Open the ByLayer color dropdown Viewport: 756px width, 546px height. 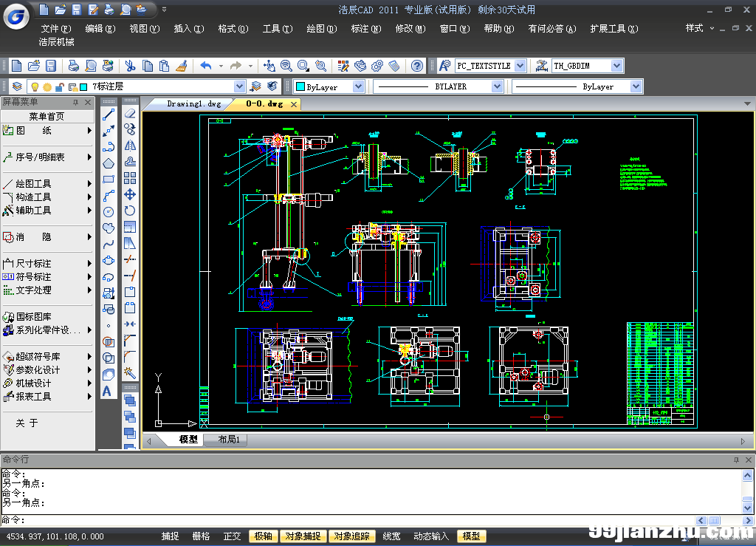358,86
